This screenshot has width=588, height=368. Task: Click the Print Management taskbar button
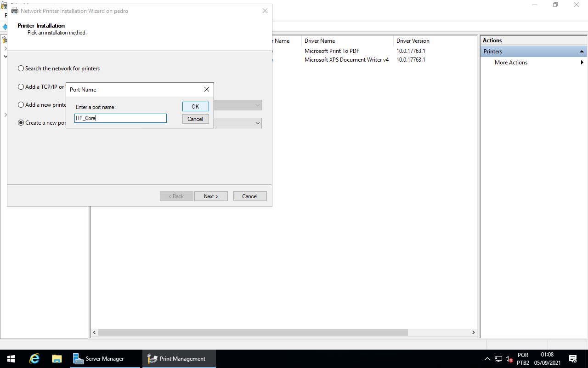click(x=179, y=359)
